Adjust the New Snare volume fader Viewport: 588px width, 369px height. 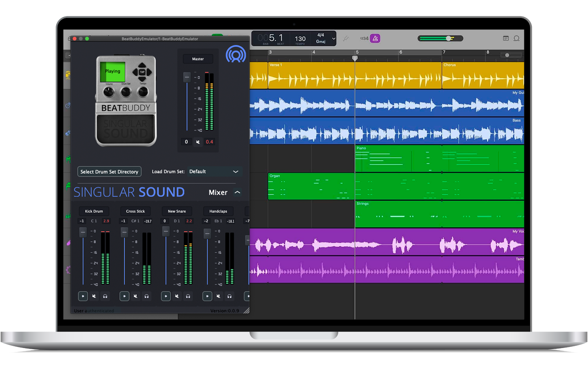(x=166, y=231)
